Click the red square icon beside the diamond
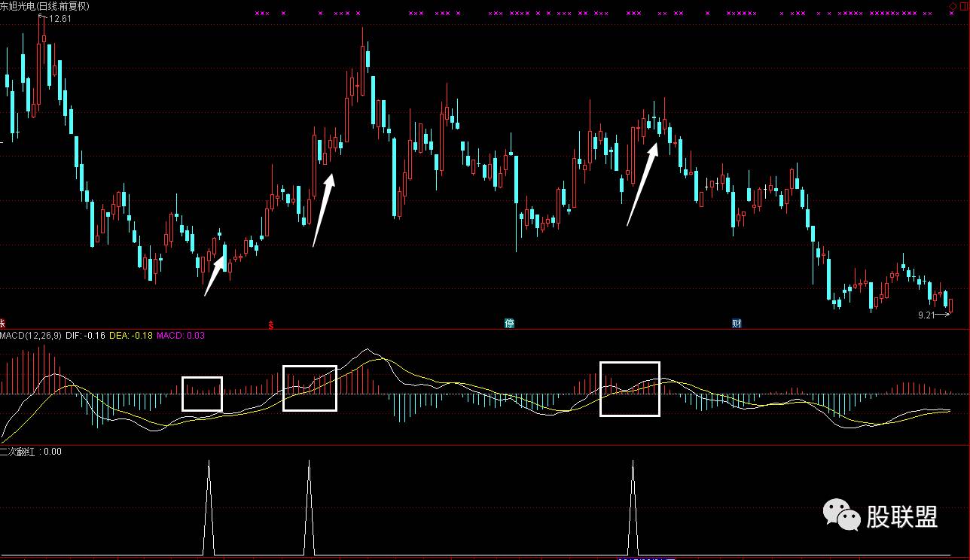970x560 pixels. [963, 5]
